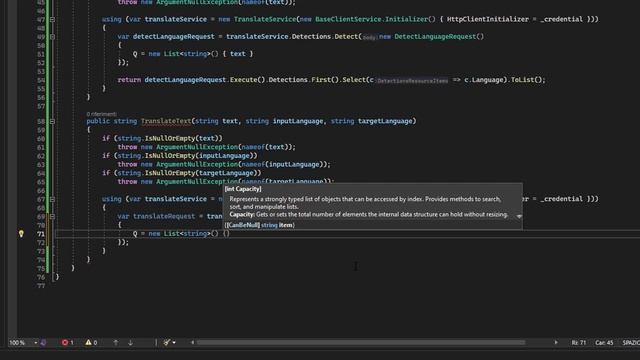Click 'DetectLanguageRequest()' on line 49
The width and height of the screenshot is (640, 360).
[x=439, y=36]
